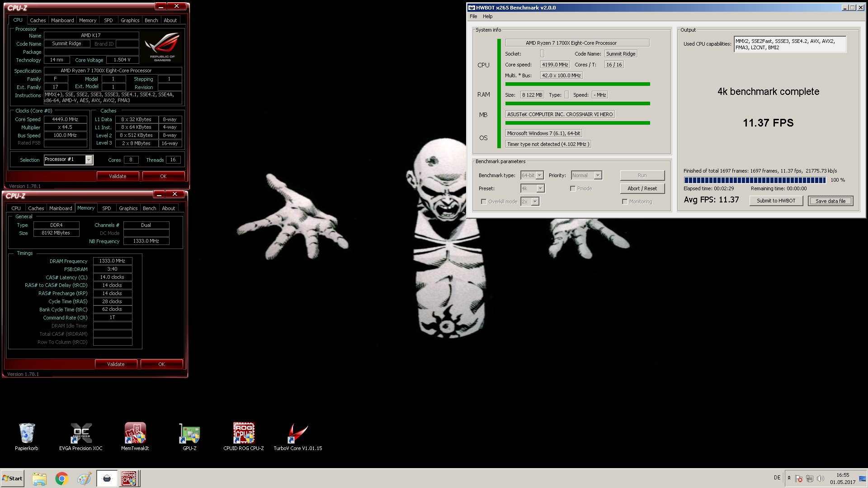
Task: Toggle the Overkill mode checkbox
Action: [x=484, y=202]
